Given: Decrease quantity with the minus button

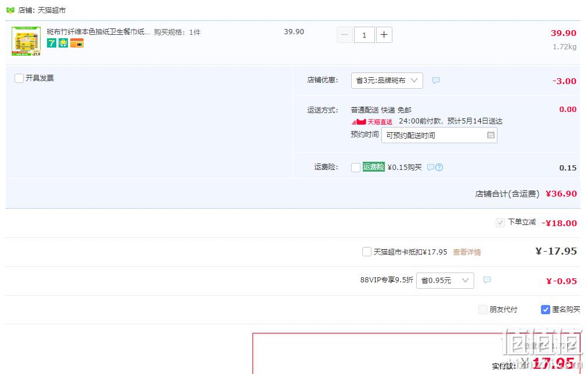Looking at the screenshot, I should [x=345, y=35].
